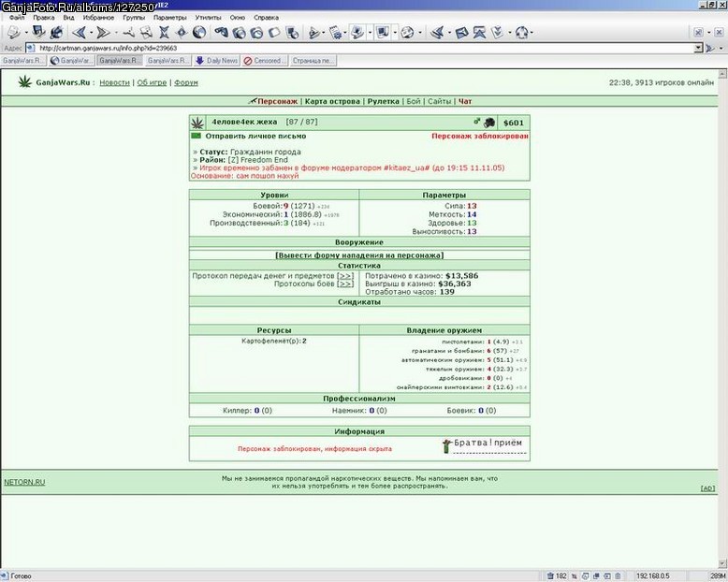728x582 pixels.
Task: Open the Избранное menu
Action: pyautogui.click(x=98, y=18)
